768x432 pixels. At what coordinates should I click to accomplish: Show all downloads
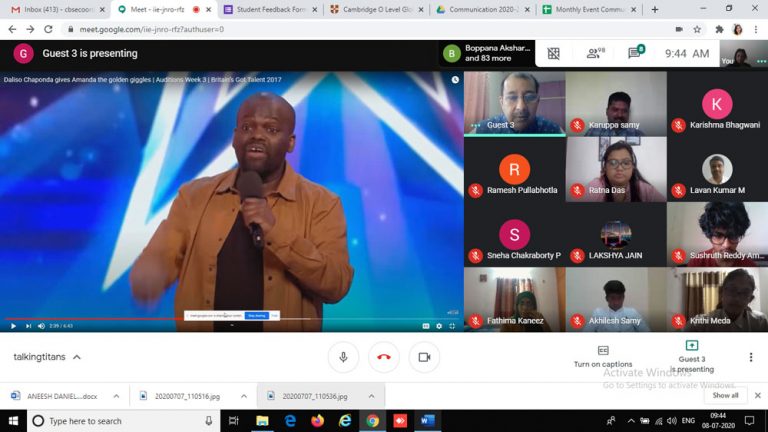[x=725, y=395]
